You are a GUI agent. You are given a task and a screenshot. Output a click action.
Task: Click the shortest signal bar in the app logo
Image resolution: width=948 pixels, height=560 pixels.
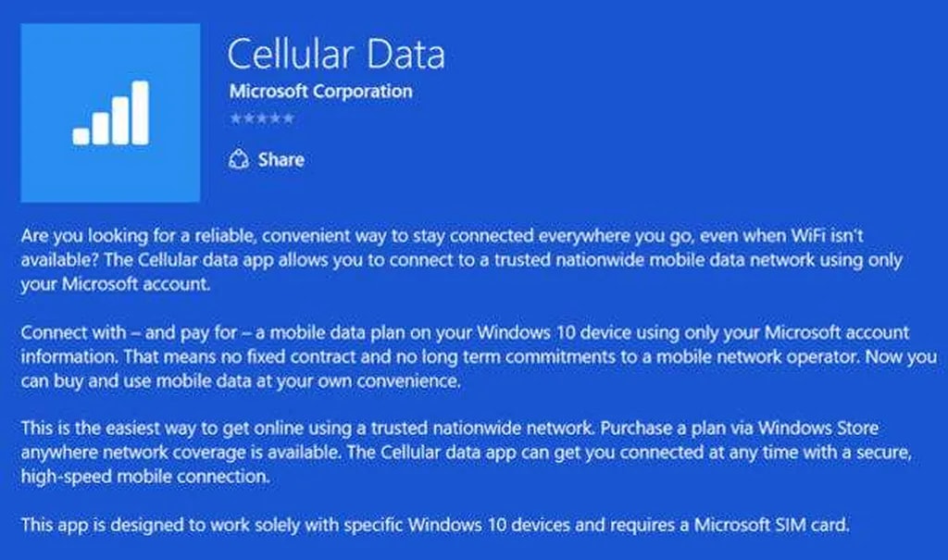[x=81, y=136]
